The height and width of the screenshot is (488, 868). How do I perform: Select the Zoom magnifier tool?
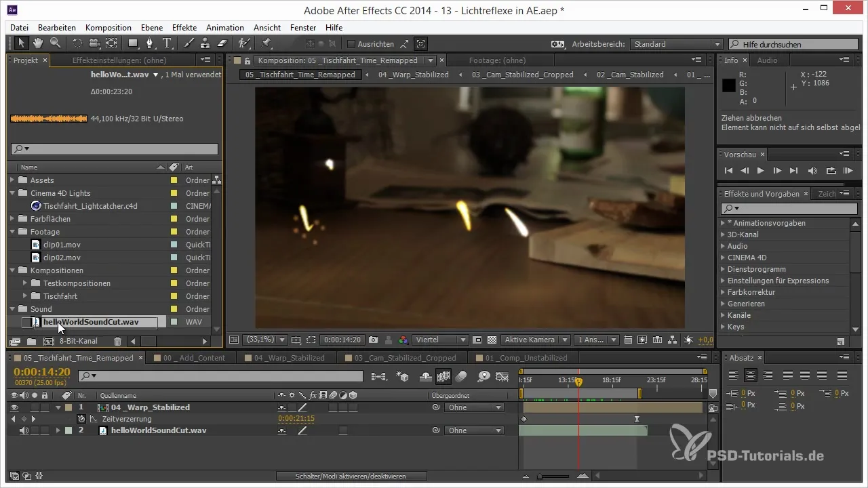(55, 43)
